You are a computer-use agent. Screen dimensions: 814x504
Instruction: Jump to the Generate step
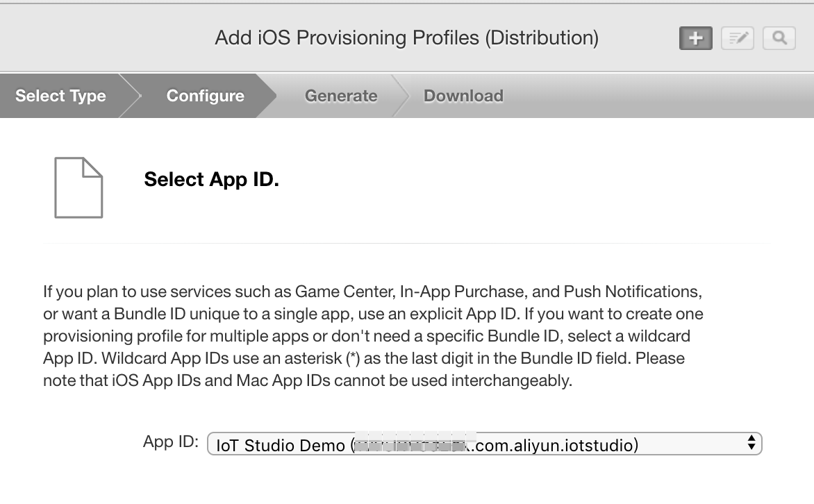(x=341, y=96)
